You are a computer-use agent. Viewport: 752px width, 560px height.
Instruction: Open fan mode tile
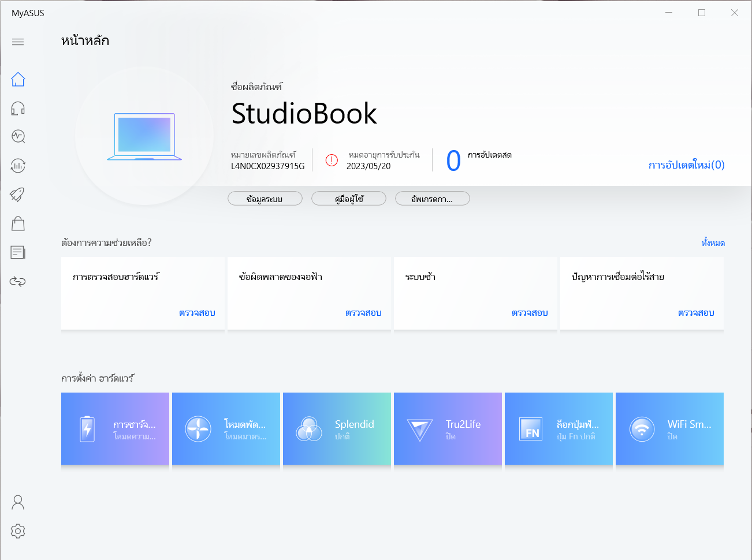pos(226,429)
